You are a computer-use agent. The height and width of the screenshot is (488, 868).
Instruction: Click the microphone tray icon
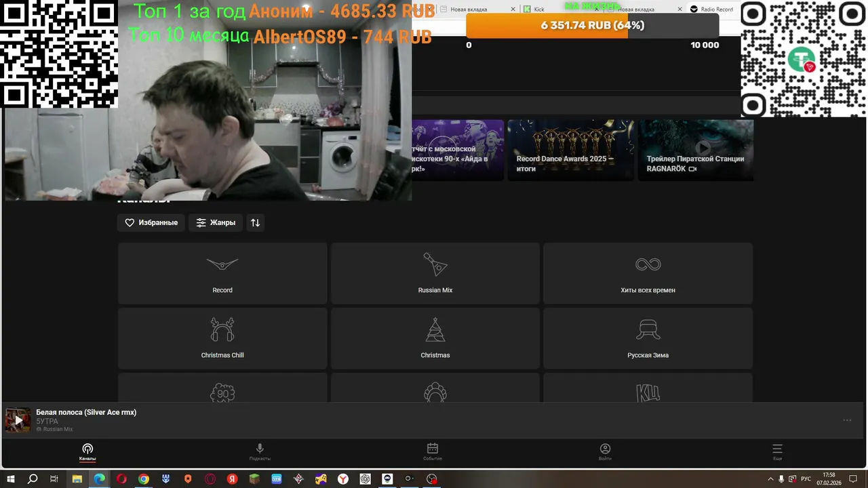(x=781, y=479)
